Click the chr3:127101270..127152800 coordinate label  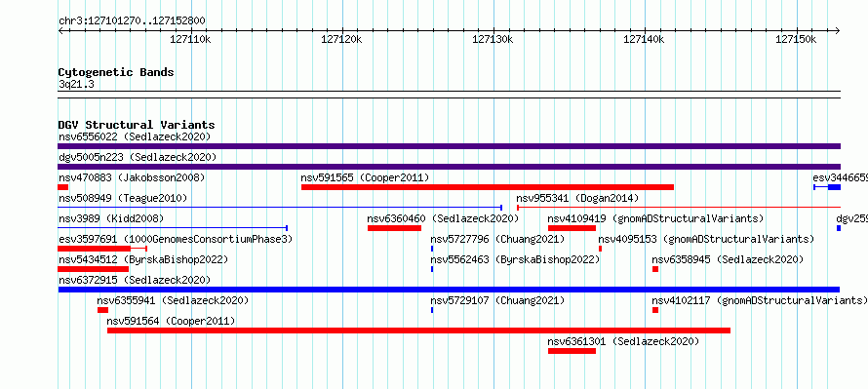(x=132, y=21)
